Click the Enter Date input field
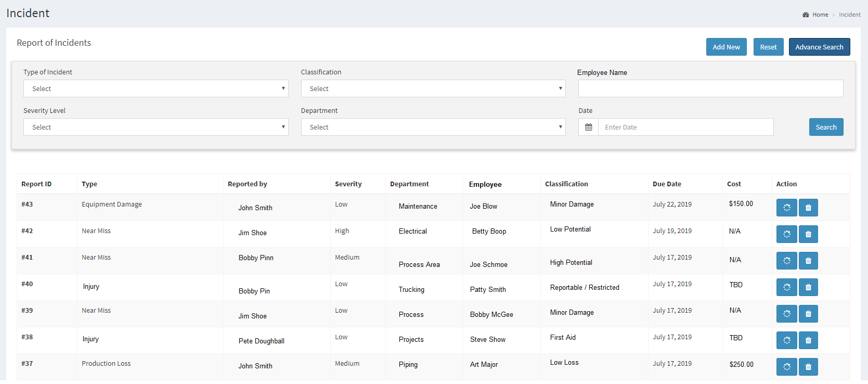 (685, 127)
